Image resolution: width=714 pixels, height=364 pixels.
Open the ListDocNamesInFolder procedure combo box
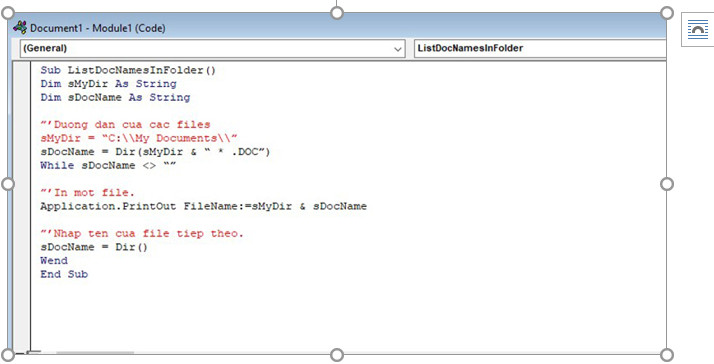click(540, 48)
